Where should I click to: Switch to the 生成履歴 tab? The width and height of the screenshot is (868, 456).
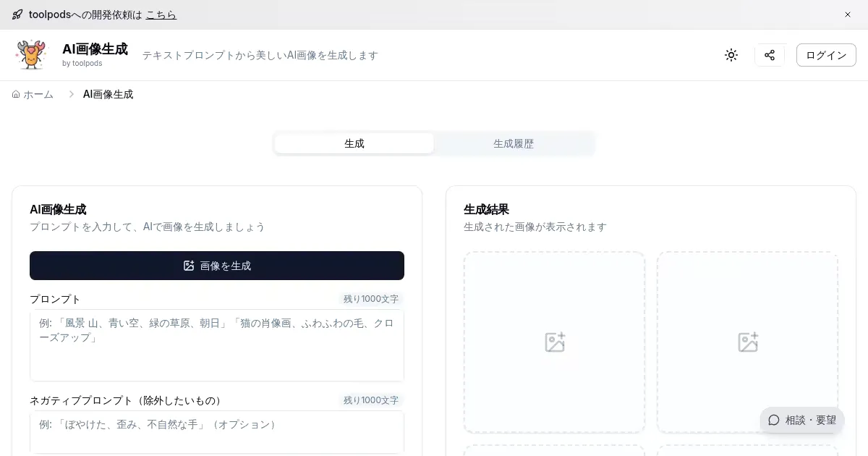[514, 143]
